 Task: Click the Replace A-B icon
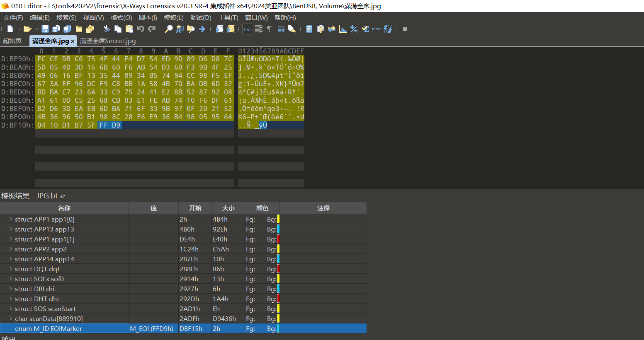(180, 29)
